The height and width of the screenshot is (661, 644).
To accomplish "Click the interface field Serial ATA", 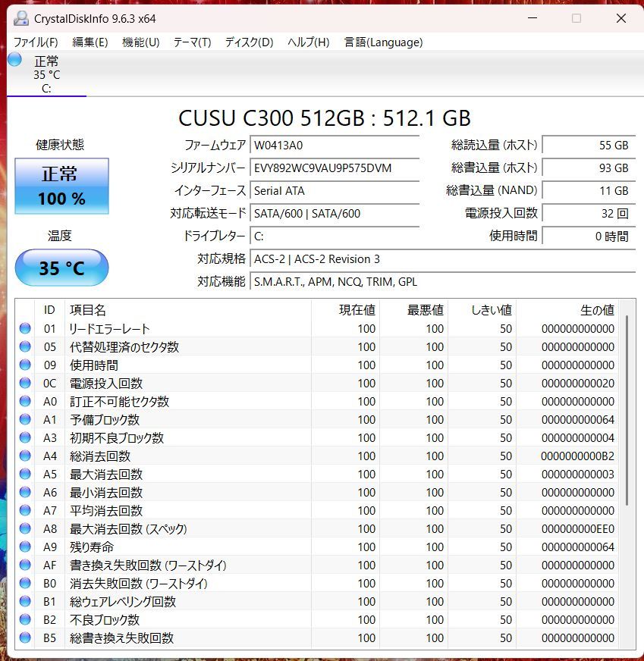I will tap(335, 191).
